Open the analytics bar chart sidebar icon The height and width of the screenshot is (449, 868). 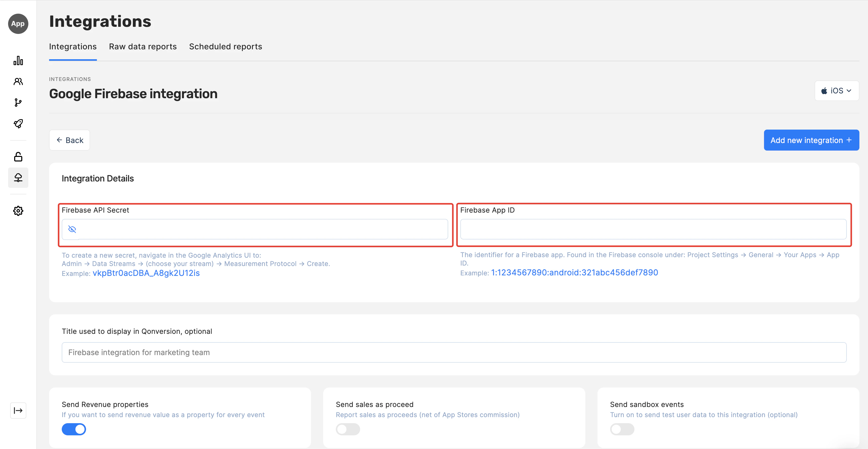[18, 61]
